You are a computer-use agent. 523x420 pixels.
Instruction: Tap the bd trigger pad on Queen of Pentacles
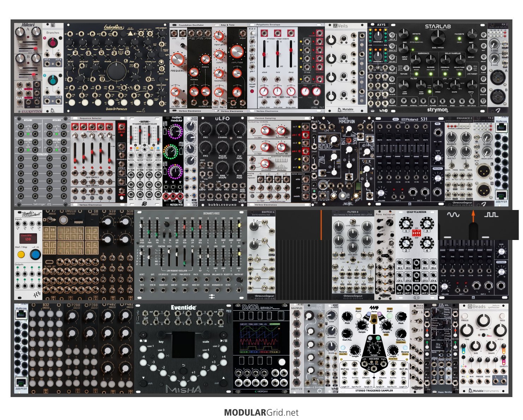[x=71, y=102]
